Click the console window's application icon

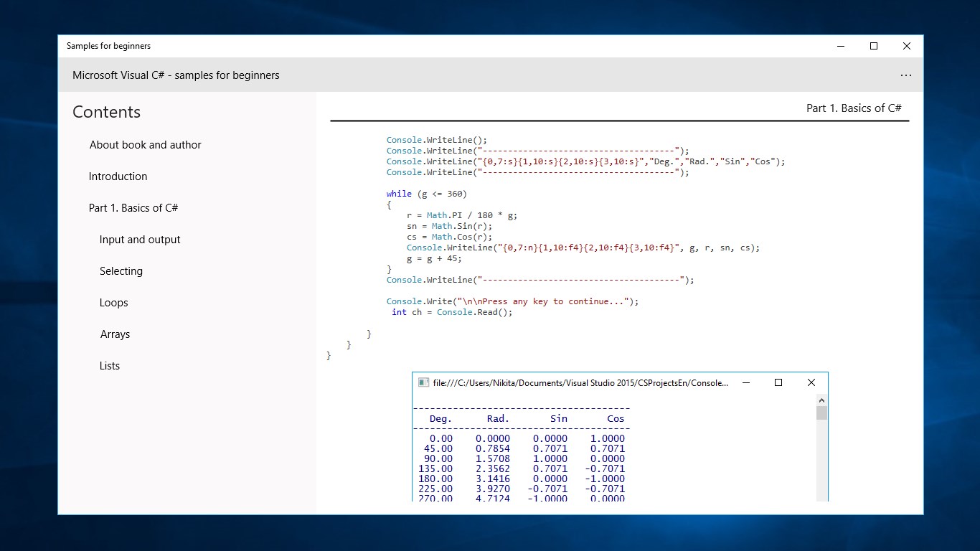[423, 382]
